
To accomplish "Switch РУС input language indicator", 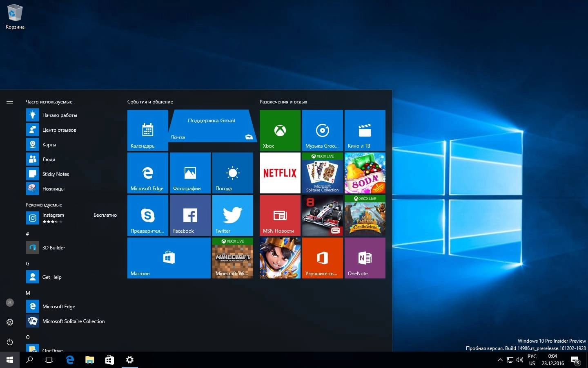I will pos(532,360).
